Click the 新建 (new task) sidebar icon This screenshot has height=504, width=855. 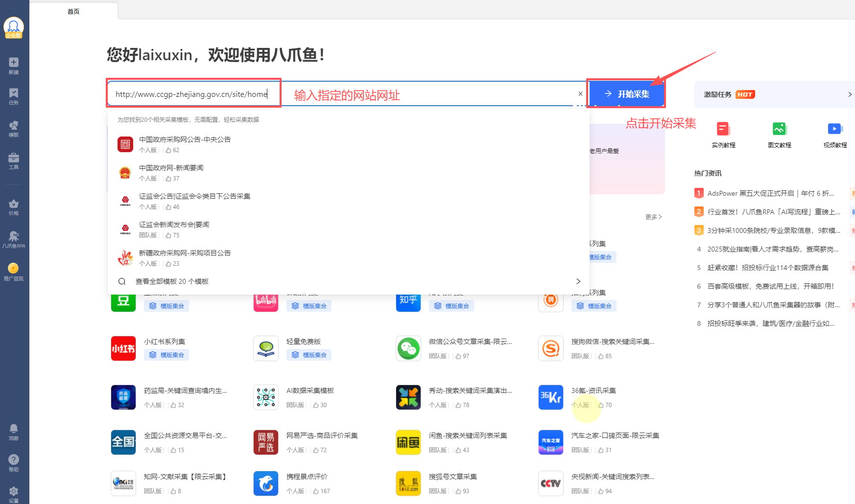tap(14, 66)
